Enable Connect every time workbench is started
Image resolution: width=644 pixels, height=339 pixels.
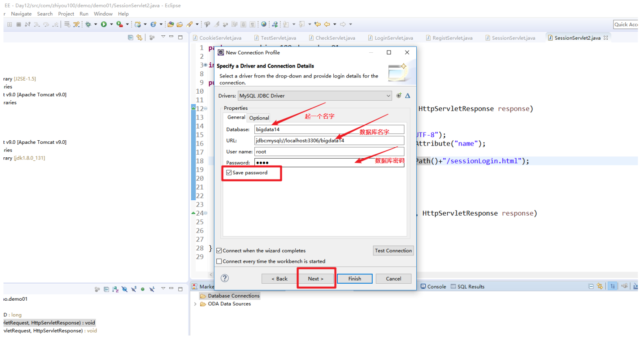pyautogui.click(x=219, y=261)
